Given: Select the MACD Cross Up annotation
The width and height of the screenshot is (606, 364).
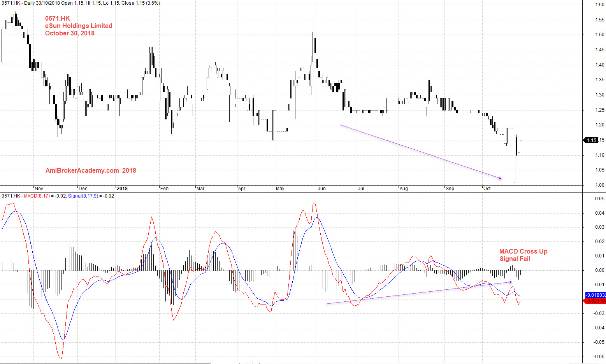Looking at the screenshot, I should (x=523, y=251).
